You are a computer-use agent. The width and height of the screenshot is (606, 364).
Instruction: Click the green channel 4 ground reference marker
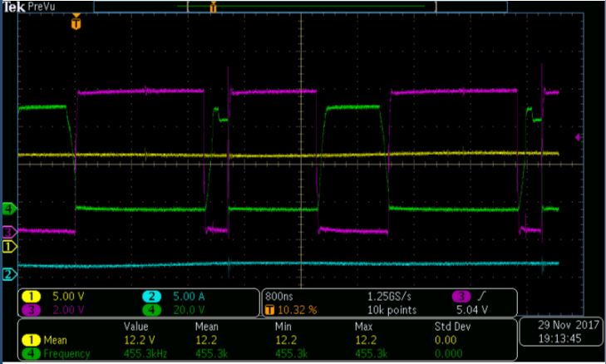pyautogui.click(x=10, y=209)
